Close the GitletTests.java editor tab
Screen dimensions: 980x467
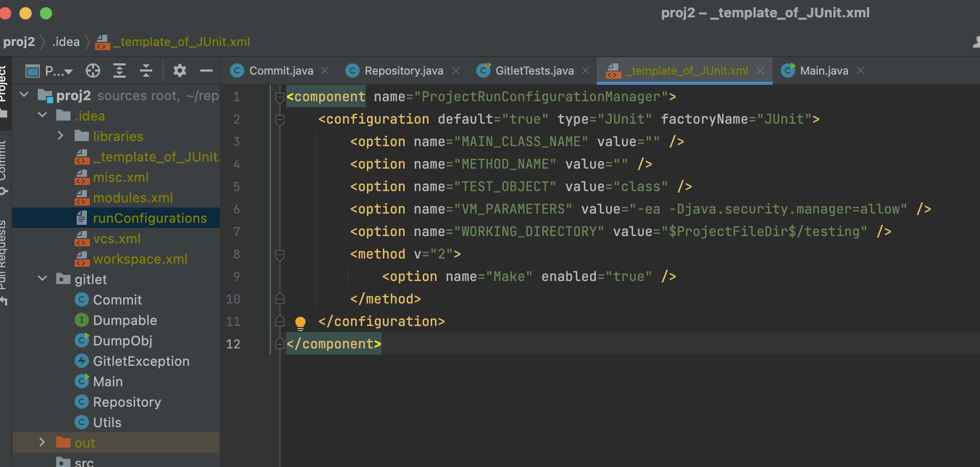(586, 71)
